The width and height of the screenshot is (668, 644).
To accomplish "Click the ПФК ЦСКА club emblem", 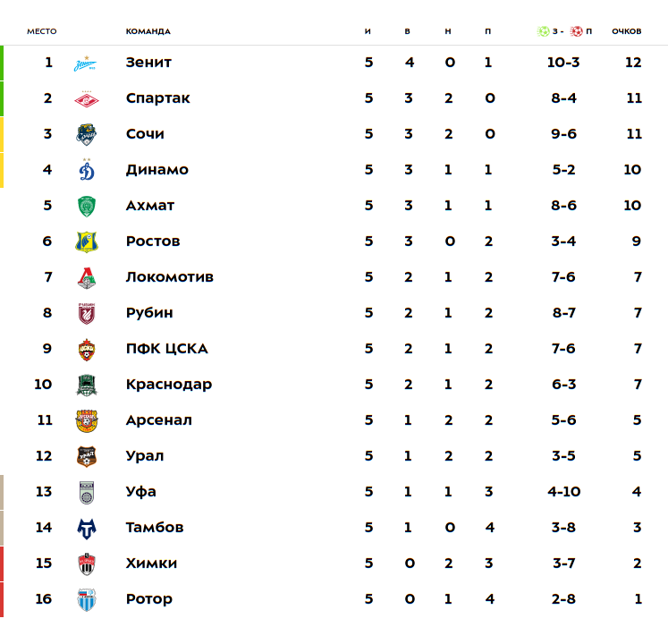I will [x=86, y=350].
